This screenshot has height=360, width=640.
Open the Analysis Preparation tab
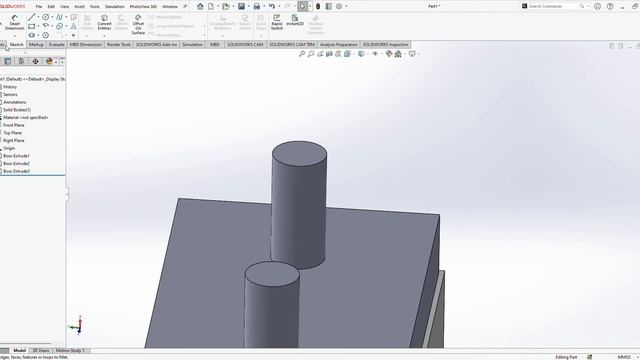[x=339, y=44]
